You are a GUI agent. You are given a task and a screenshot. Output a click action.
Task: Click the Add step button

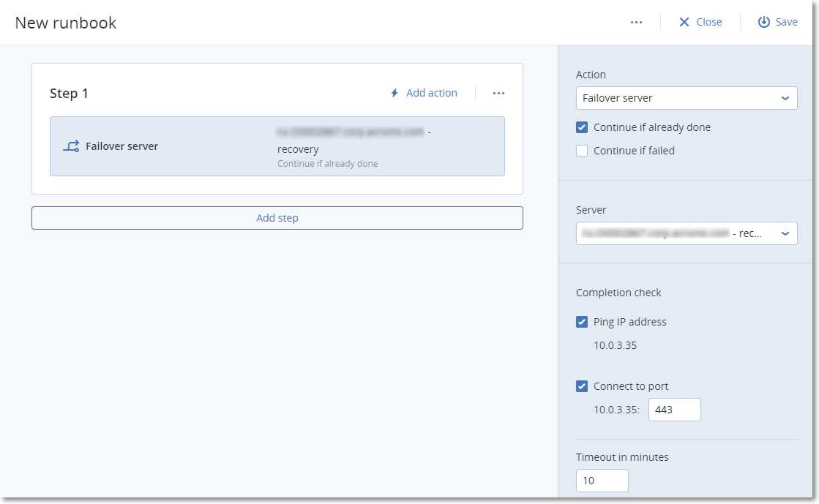(x=277, y=217)
